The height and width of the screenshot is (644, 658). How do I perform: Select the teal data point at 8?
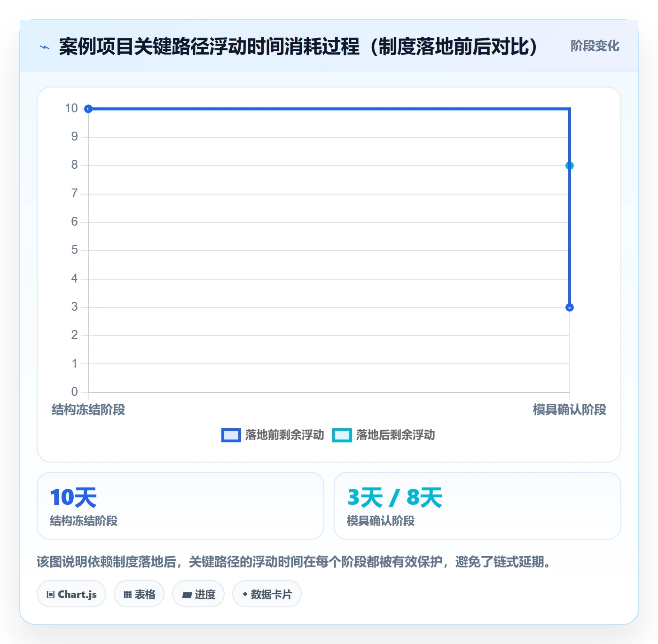pyautogui.click(x=570, y=165)
